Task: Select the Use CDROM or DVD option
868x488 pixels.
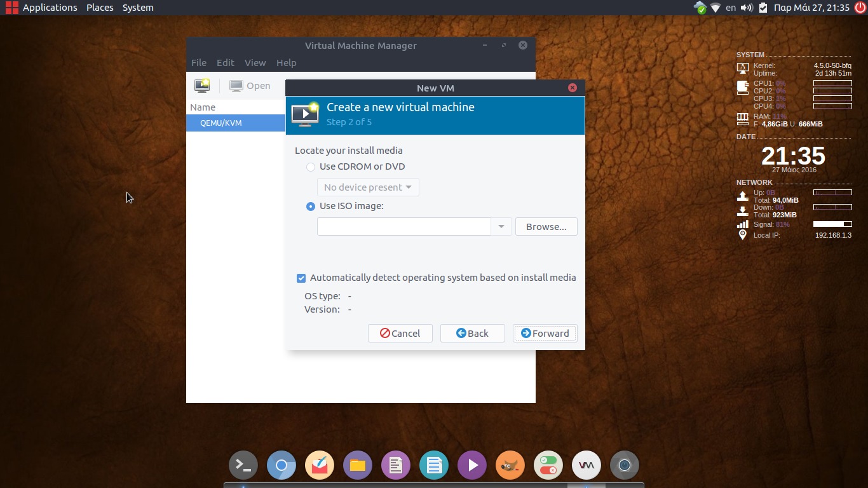Action: (x=311, y=167)
